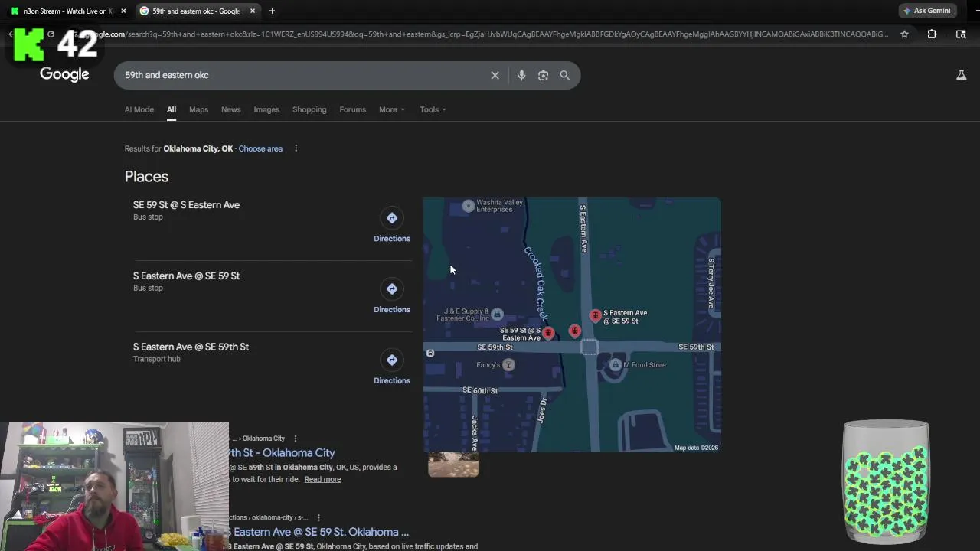Bookmark this page with star icon

904,34
